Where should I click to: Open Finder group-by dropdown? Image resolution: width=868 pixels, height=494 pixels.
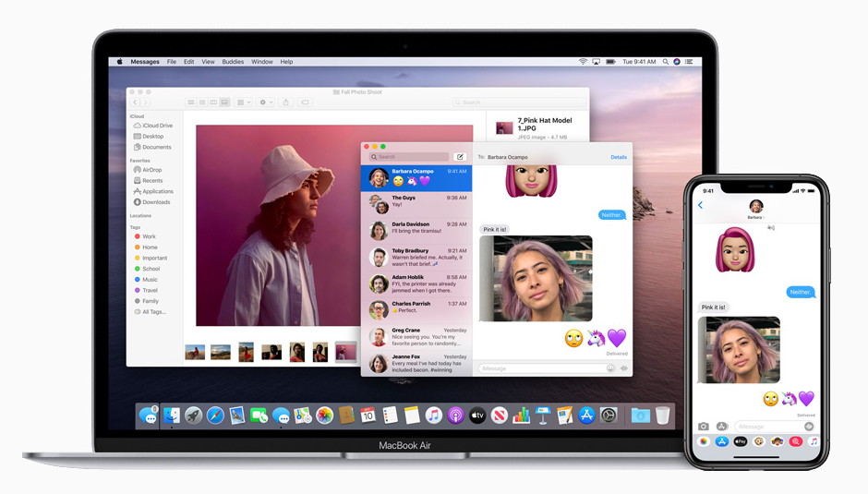(244, 102)
